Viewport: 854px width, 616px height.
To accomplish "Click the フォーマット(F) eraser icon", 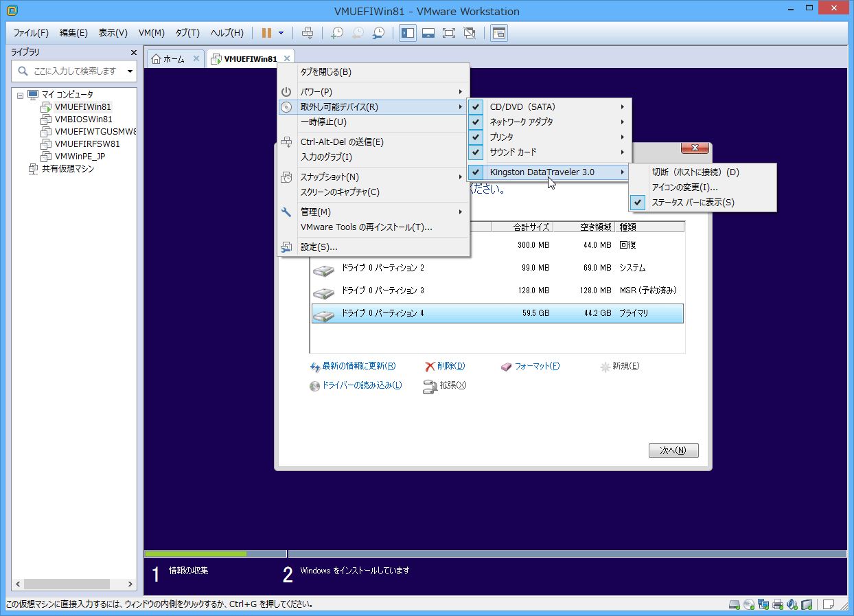I will tap(507, 367).
